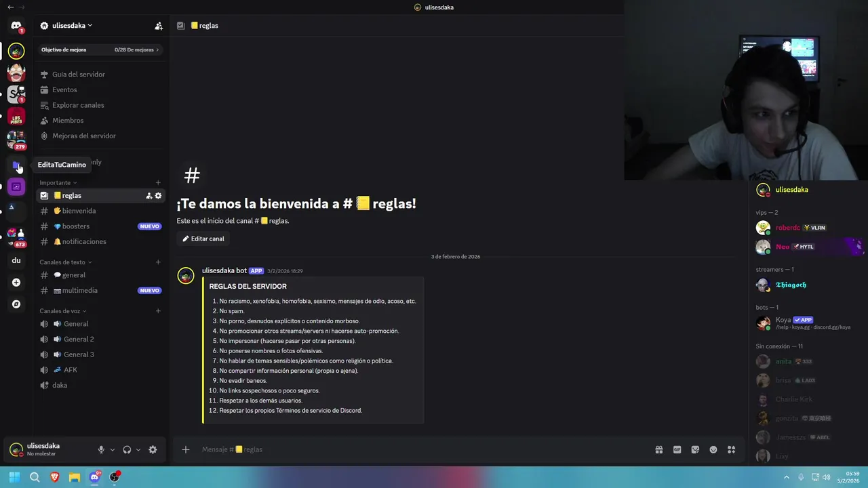Open volume control in system tray
Image resolution: width=868 pixels, height=488 pixels.
click(826, 477)
